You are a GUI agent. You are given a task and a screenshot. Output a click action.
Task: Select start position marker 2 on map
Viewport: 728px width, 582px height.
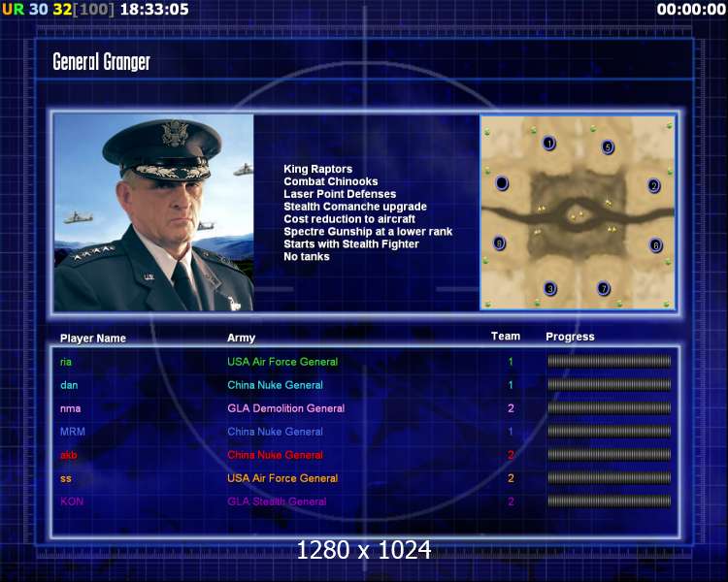click(x=653, y=186)
